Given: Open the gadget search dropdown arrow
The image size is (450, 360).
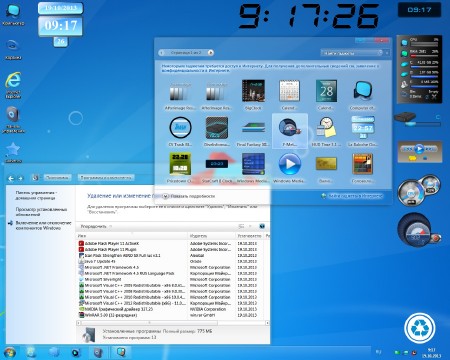Looking at the screenshot, I should 387,53.
